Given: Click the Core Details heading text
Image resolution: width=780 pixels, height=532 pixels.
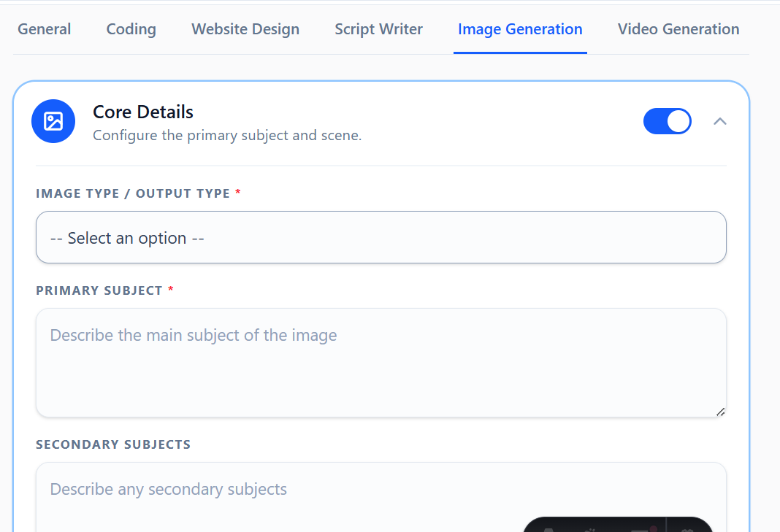Looking at the screenshot, I should [x=143, y=112].
